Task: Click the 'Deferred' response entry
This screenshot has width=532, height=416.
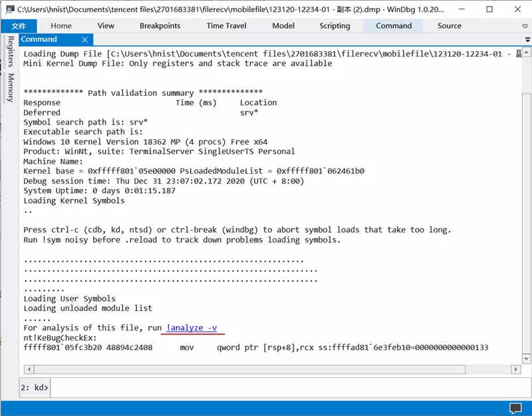Action: point(42,112)
